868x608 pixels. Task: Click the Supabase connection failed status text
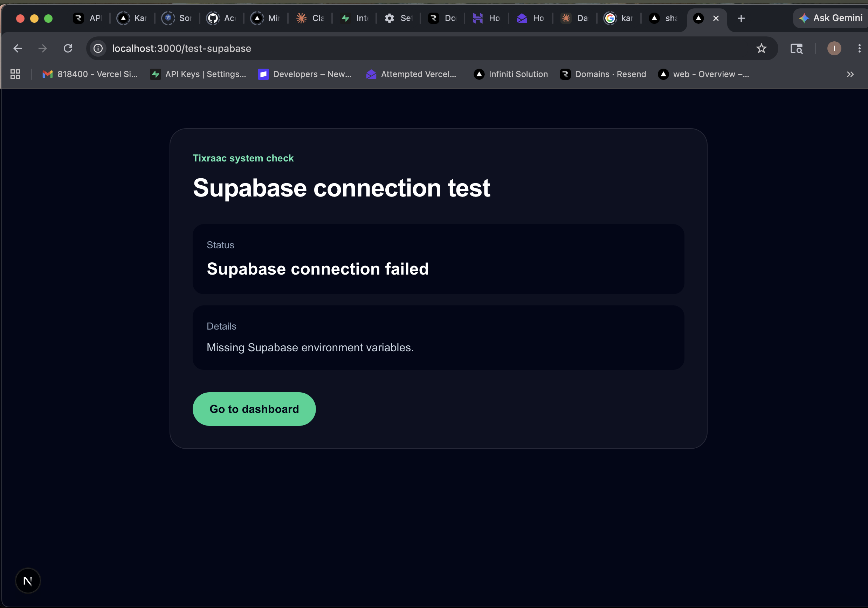pyautogui.click(x=318, y=269)
